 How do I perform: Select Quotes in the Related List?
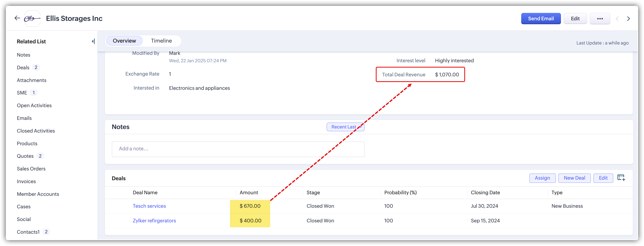(x=25, y=156)
